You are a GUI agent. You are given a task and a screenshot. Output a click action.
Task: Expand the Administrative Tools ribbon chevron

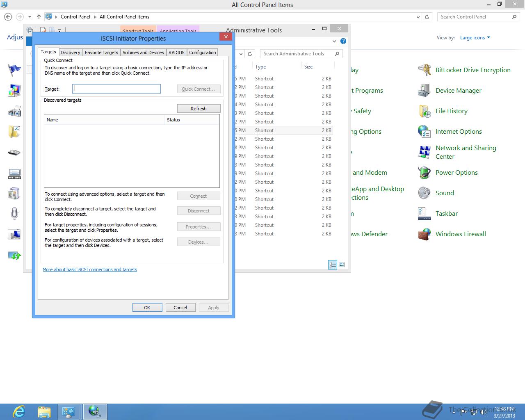[334, 41]
